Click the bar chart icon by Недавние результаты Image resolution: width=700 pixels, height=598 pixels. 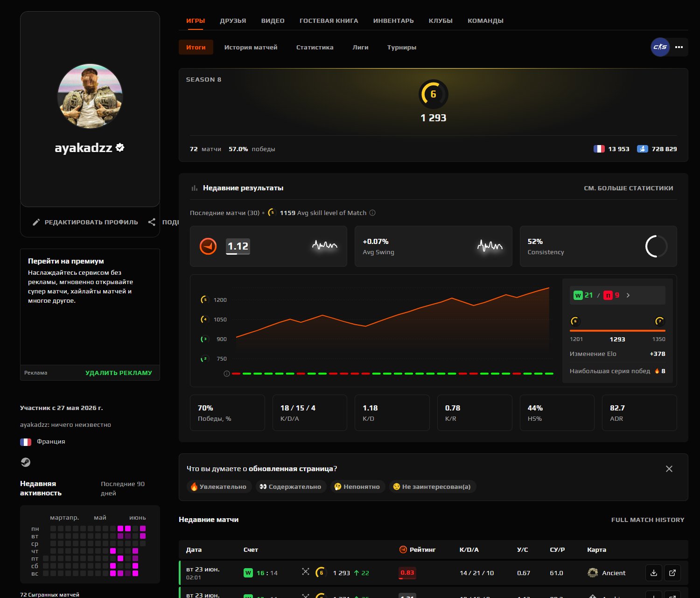[x=195, y=188]
